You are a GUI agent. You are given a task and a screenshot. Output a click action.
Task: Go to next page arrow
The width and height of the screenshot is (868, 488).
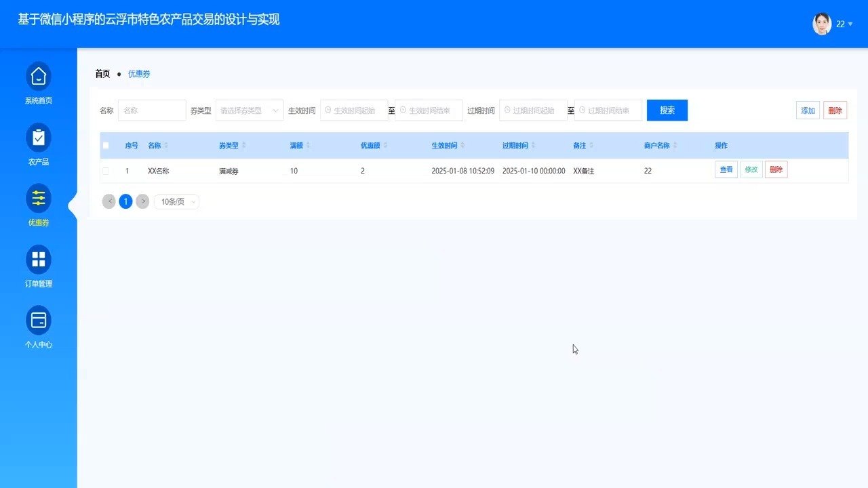click(x=142, y=201)
